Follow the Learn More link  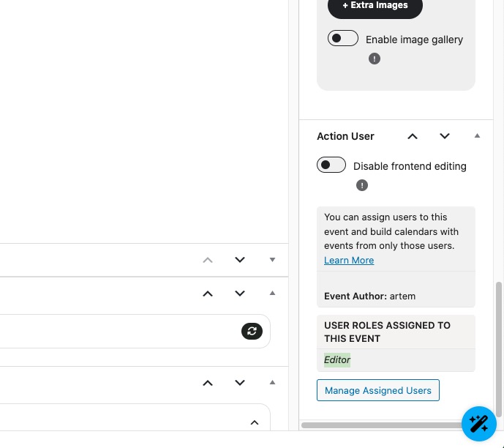click(x=349, y=261)
